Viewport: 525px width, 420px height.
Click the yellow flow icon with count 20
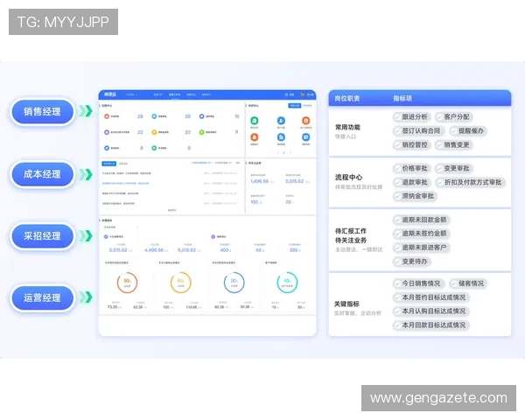point(154,132)
